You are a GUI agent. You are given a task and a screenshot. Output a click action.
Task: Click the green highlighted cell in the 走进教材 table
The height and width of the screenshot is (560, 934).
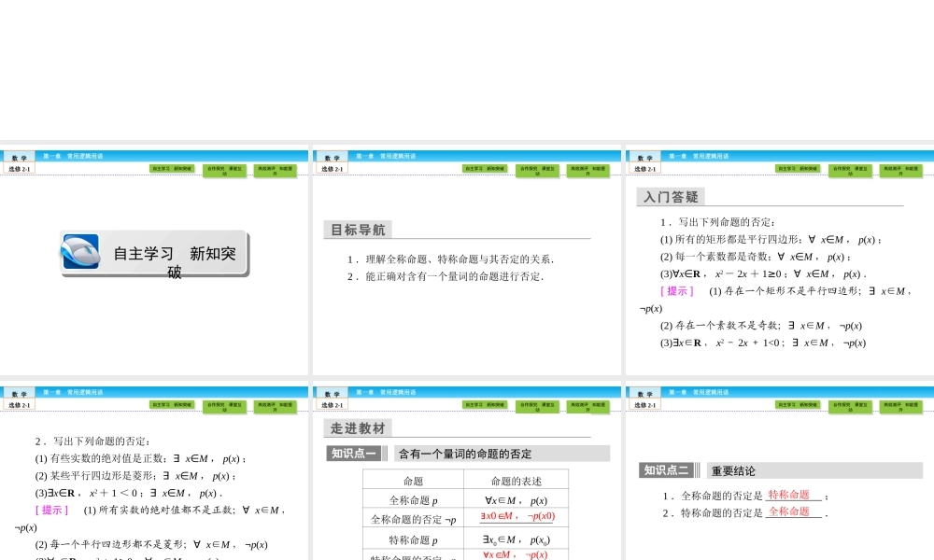tap(517, 516)
